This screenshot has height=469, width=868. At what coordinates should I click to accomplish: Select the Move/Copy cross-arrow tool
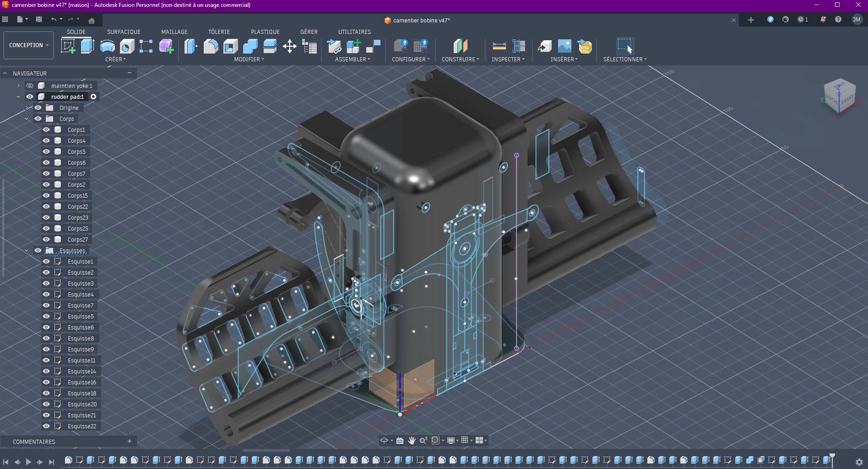(290, 46)
